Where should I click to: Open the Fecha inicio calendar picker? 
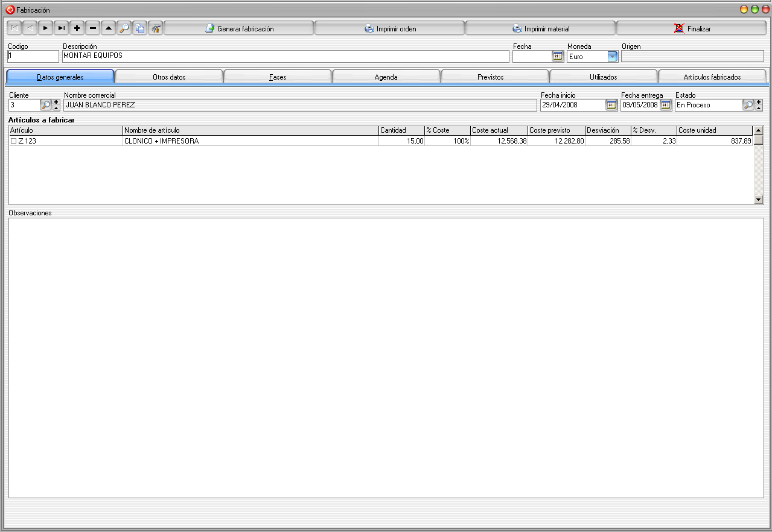(611, 105)
